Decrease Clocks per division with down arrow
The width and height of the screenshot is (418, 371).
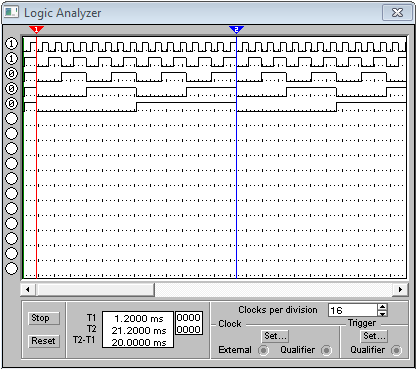click(383, 313)
